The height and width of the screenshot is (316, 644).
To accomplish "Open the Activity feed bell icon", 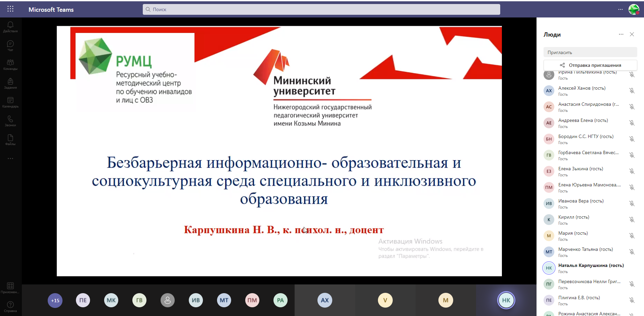I will (10, 27).
